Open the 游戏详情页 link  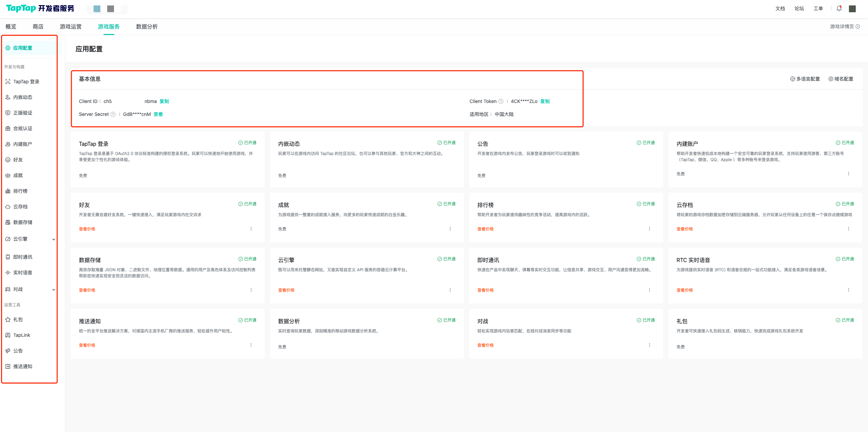click(845, 27)
